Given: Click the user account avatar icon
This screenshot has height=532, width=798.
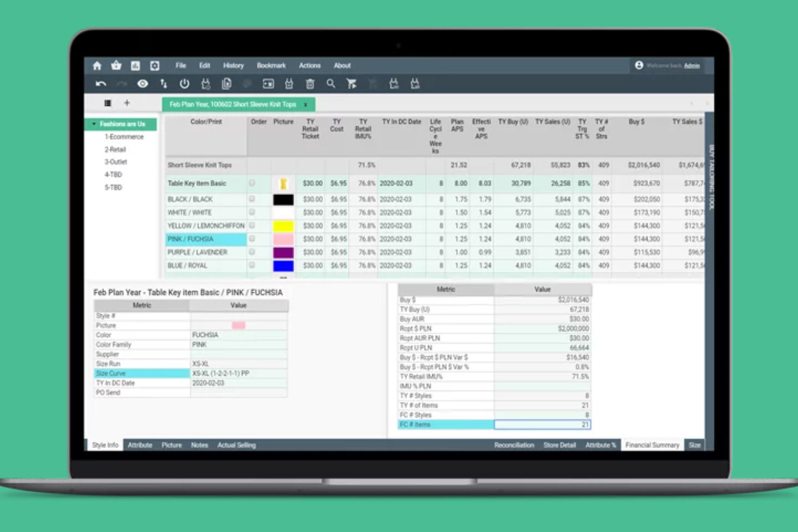Looking at the screenshot, I should (x=639, y=65).
